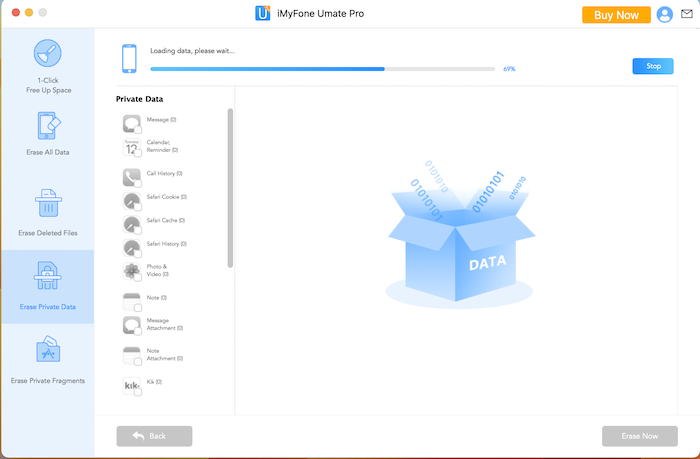
Task: Click the Buy Now button
Action: (616, 15)
